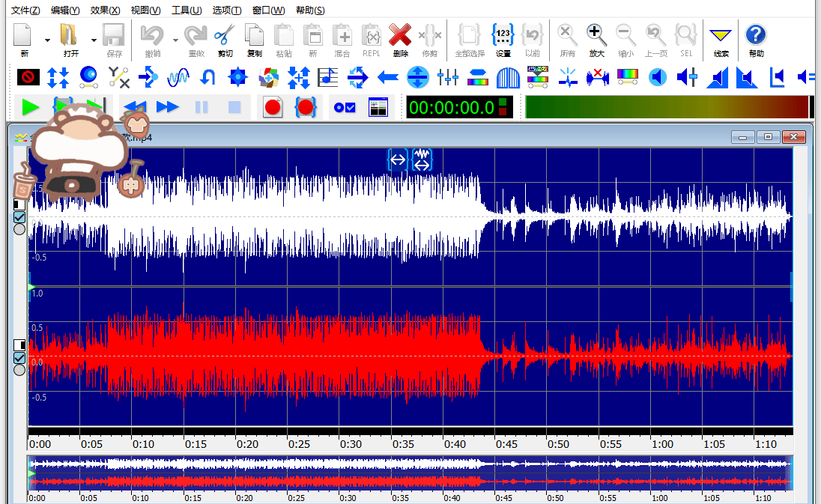Delete selection with red X 删除 icon

pyautogui.click(x=400, y=40)
